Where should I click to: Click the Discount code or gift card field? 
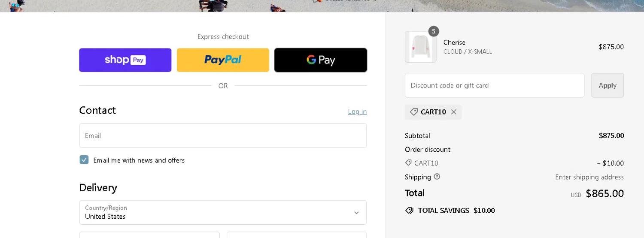(x=494, y=85)
